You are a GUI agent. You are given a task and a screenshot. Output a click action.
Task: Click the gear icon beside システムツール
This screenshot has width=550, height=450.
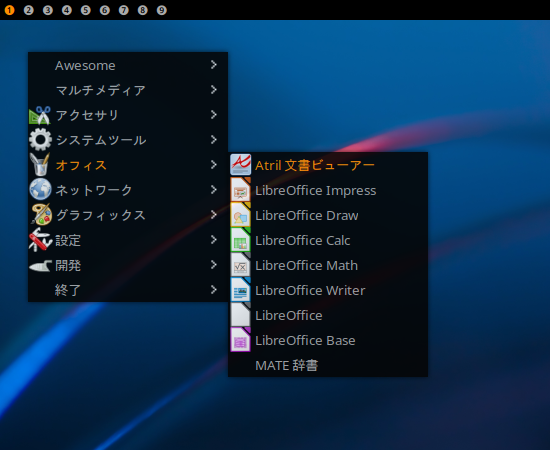pyautogui.click(x=40, y=140)
